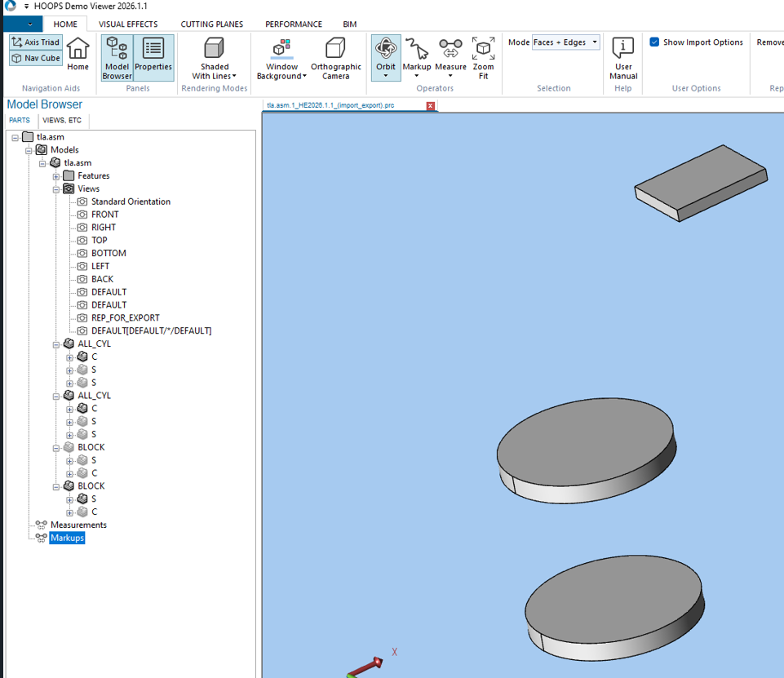The image size is (784, 678).
Task: Expand the Features tree node
Action: 56,175
